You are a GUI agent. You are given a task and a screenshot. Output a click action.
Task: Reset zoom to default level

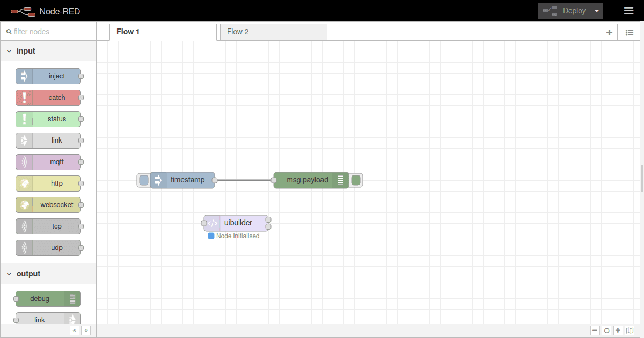coord(606,330)
